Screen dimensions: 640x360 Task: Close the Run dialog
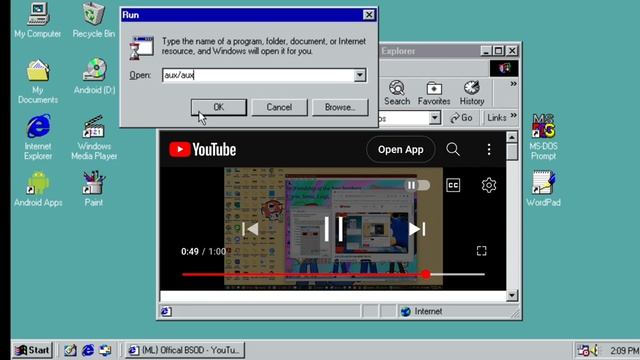coord(369,15)
